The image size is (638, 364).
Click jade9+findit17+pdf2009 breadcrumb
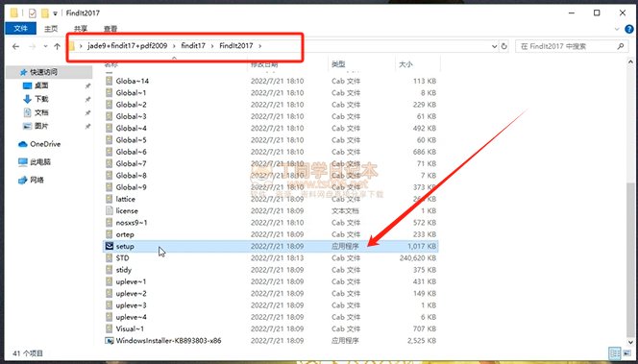tap(127, 45)
